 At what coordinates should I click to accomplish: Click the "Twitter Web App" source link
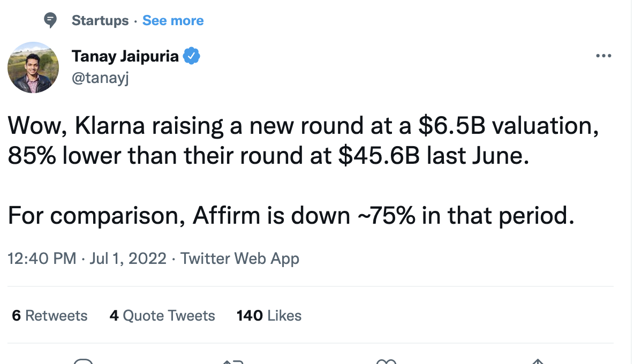[x=240, y=259]
